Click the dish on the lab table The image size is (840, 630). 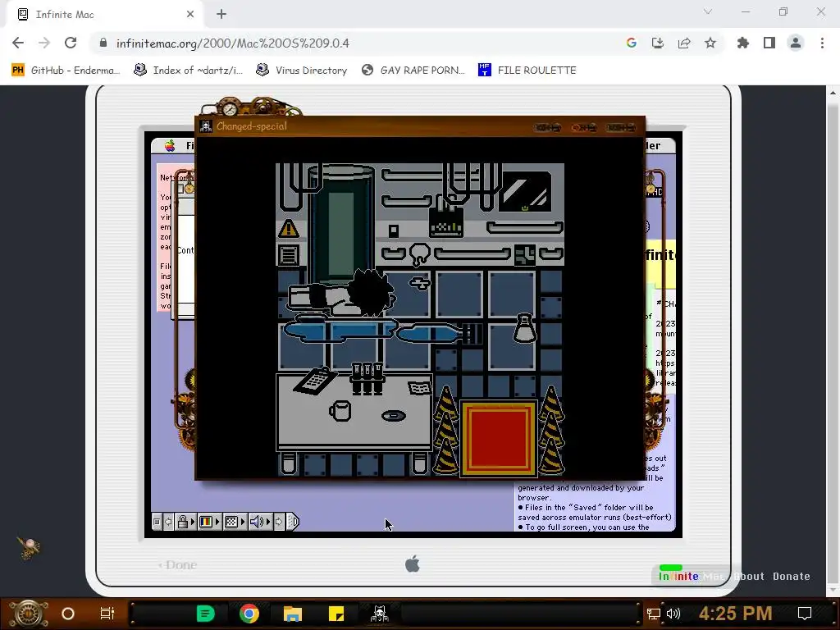393,416
